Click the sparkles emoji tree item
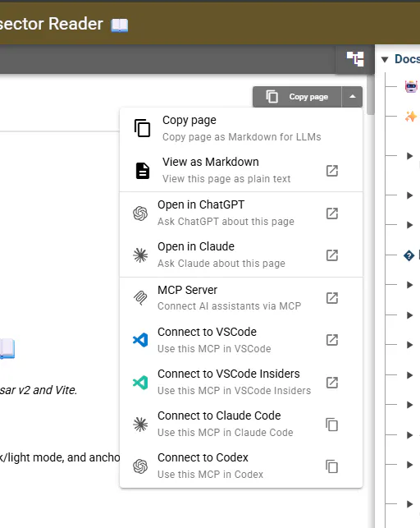420x528 pixels. pyautogui.click(x=411, y=117)
